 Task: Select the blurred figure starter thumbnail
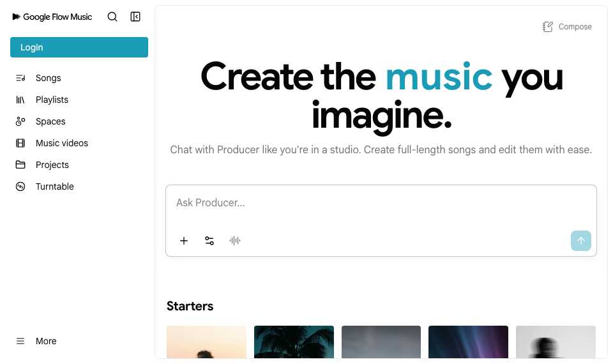556,342
